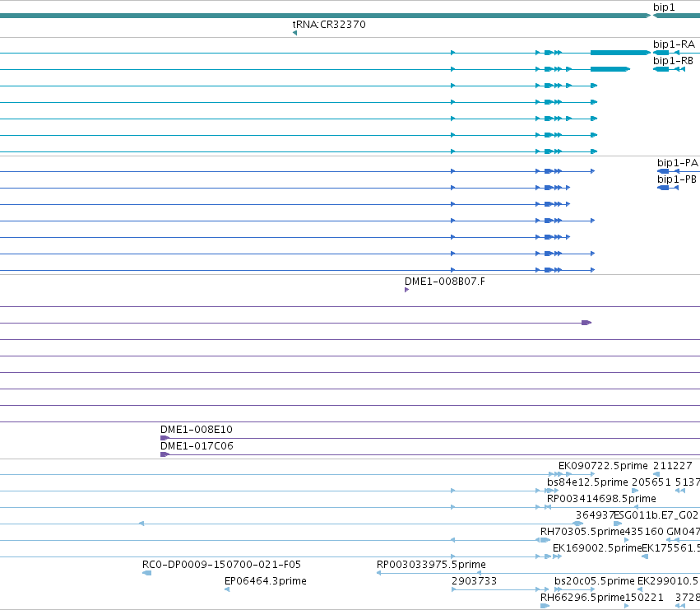Select the 364937 EST label
This screenshot has width=700, height=610.
595,515
